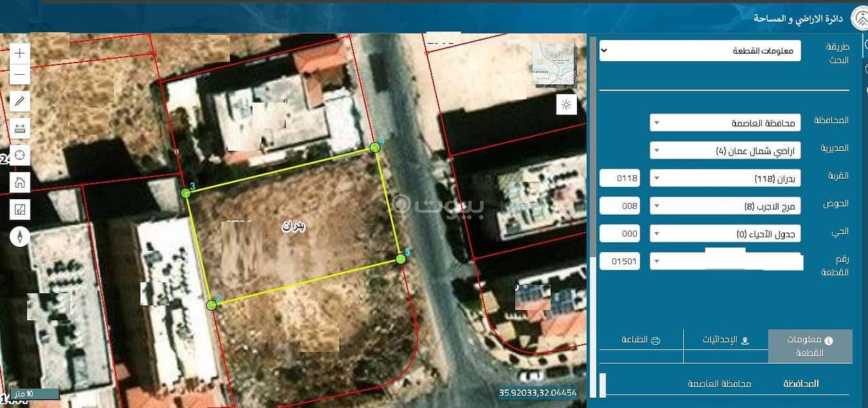Click the zoom out minus button
The width and height of the screenshot is (868, 408).
(x=20, y=73)
